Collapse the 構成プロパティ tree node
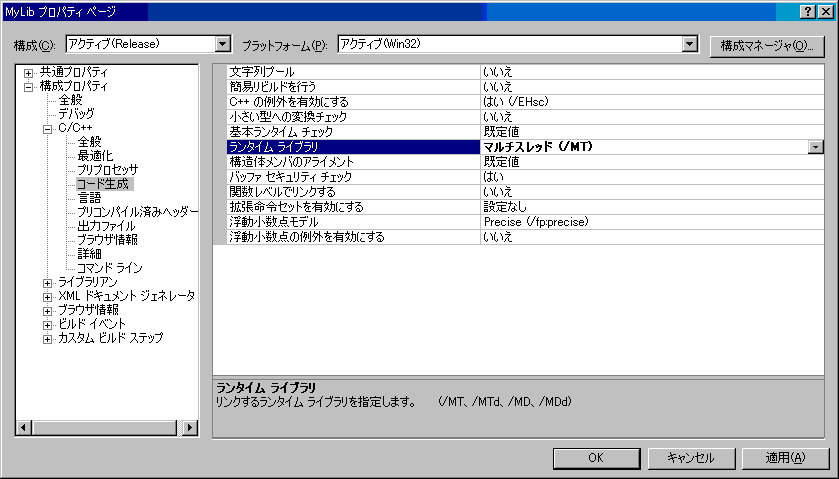 point(29,87)
